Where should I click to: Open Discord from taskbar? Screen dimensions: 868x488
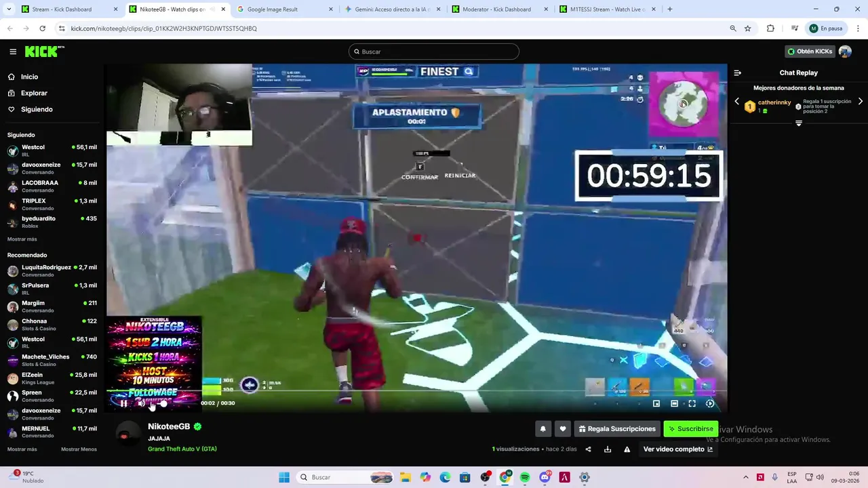coord(545,477)
